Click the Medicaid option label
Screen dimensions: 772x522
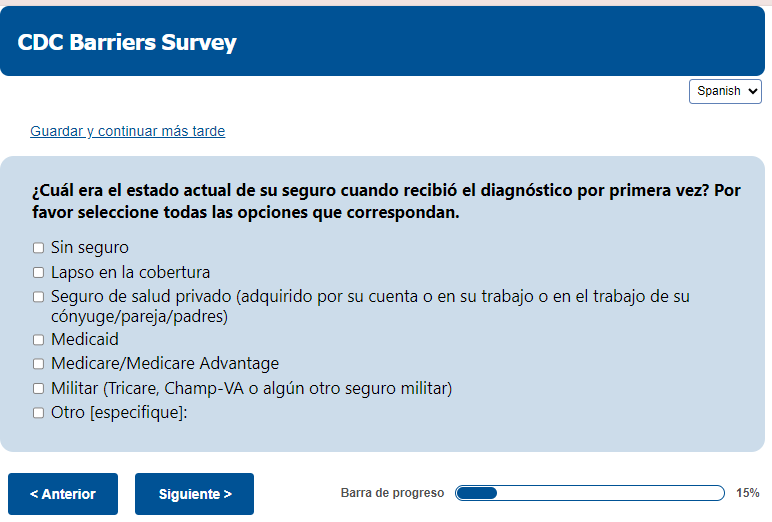point(85,340)
